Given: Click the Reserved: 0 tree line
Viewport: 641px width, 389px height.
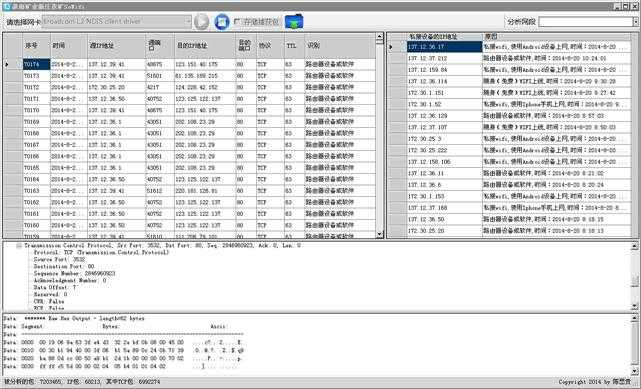Looking at the screenshot, I should 50,294.
